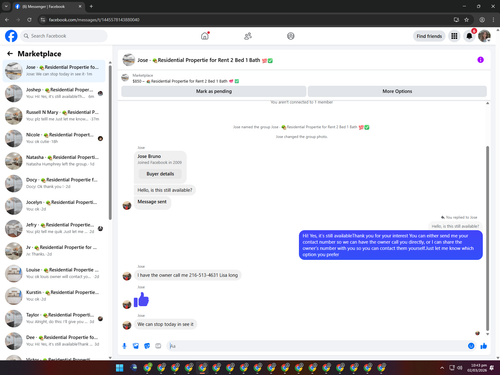
Task: Open Chrome tab search dropdown arrow
Action: coord(6,6)
